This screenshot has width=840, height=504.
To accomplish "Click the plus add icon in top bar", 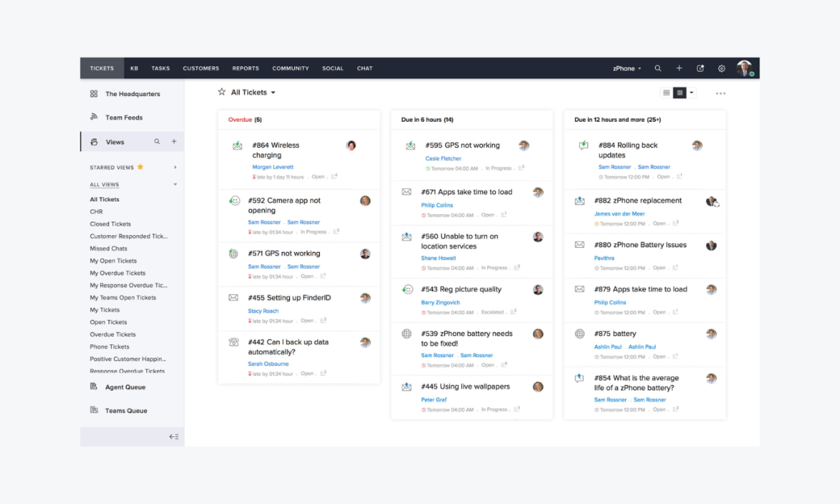I will tap(679, 69).
